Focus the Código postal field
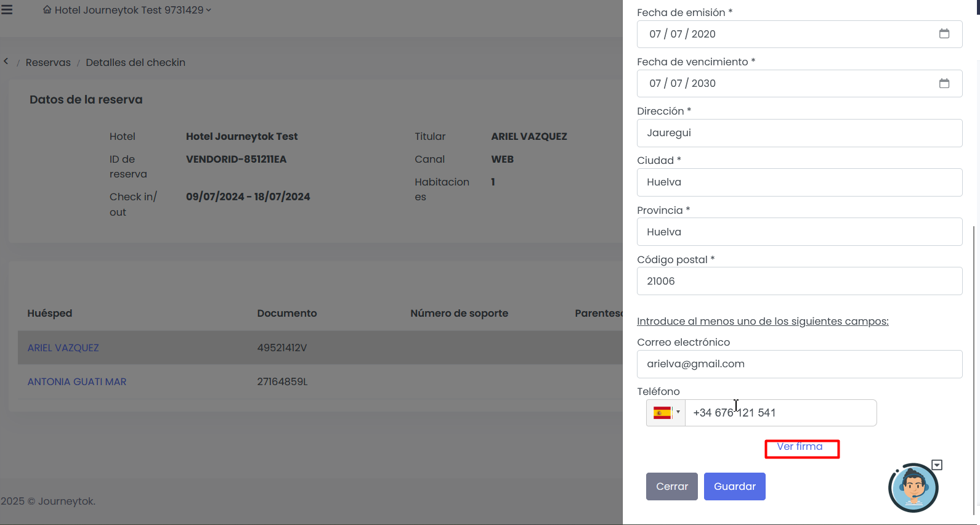The height and width of the screenshot is (525, 980). pyautogui.click(x=799, y=281)
